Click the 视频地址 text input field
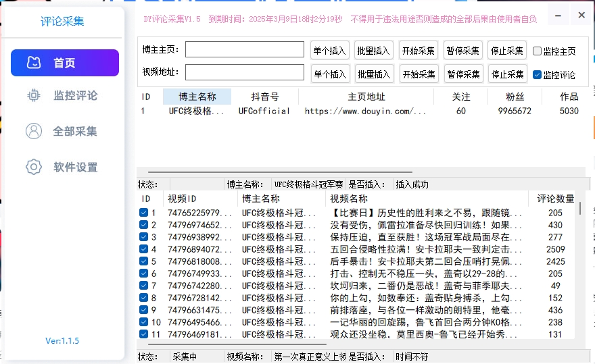The height and width of the screenshot is (364, 595). 245,72
